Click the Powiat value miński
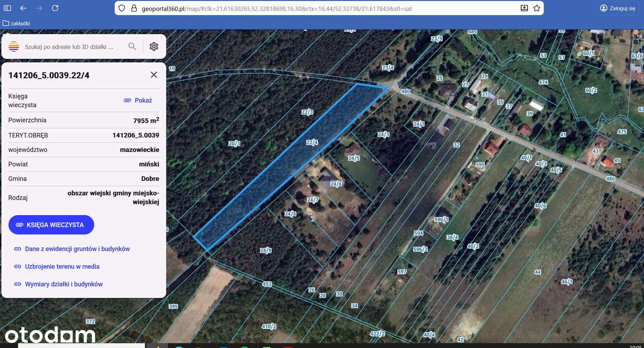 click(149, 164)
